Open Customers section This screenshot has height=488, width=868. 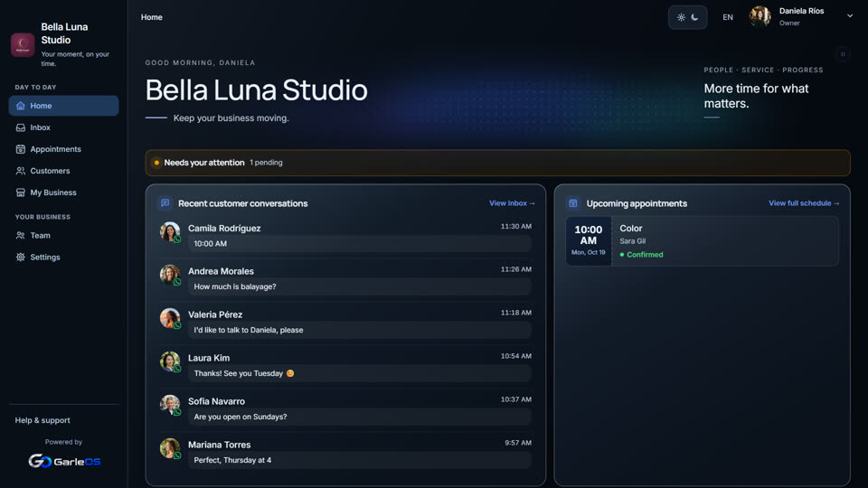coord(63,171)
